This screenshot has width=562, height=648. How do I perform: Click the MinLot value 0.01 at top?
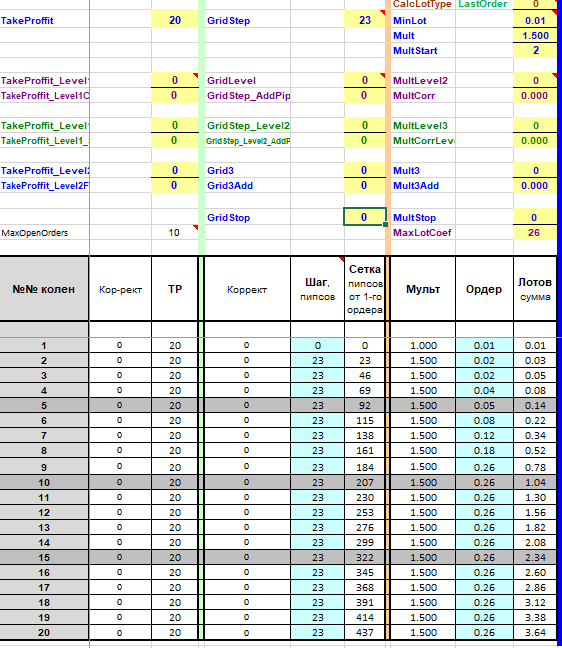pos(535,20)
